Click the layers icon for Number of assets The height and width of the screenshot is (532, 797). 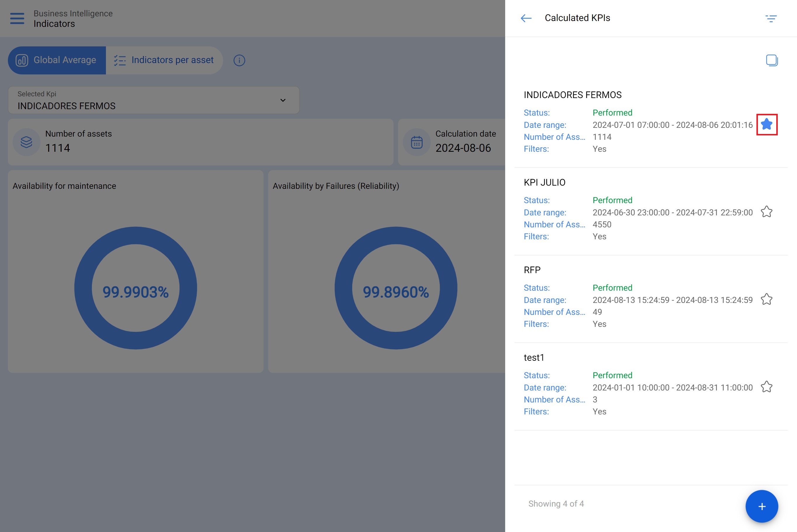point(27,142)
